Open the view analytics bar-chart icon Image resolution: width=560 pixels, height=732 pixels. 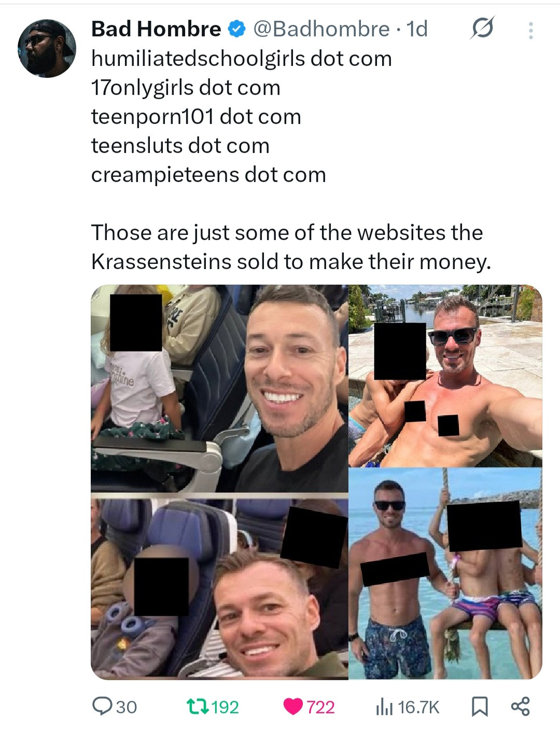(x=384, y=707)
